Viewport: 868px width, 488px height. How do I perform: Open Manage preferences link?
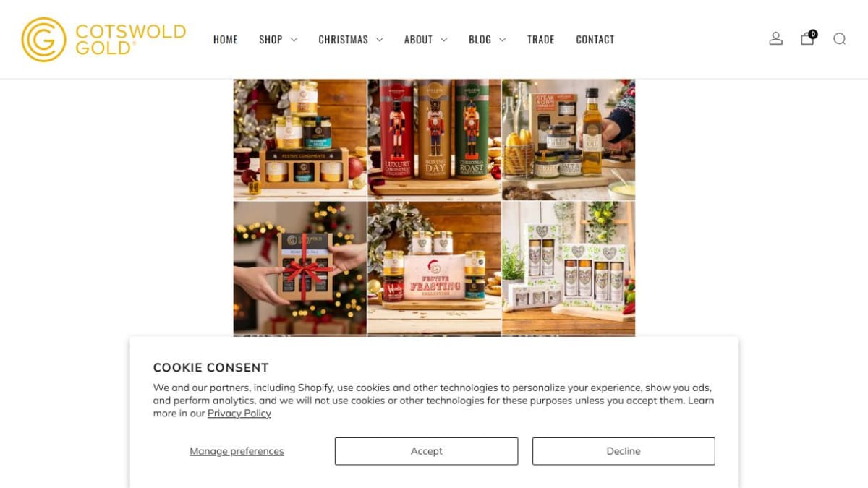pyautogui.click(x=237, y=451)
